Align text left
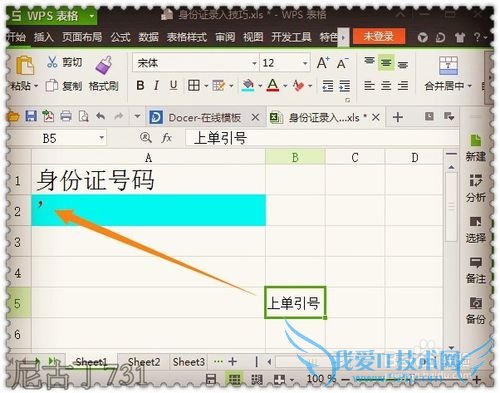The image size is (500, 393). [x=369, y=86]
